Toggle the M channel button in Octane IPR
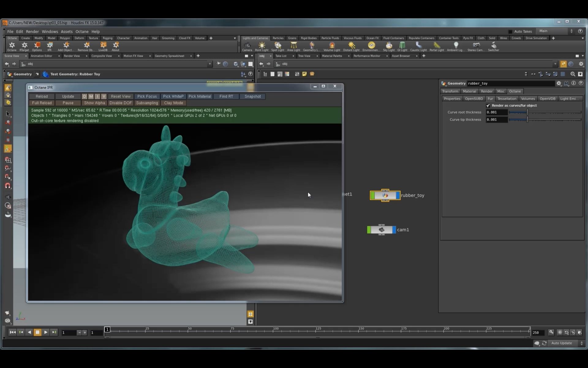Screen dimensions: 588x368 click(x=91, y=96)
